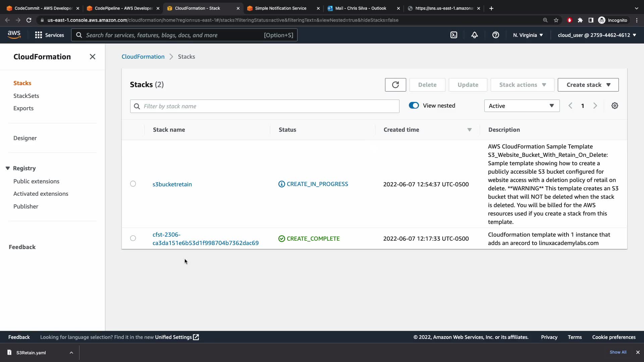
Task: Open the CloudShell terminal icon
Action: [x=453, y=35]
